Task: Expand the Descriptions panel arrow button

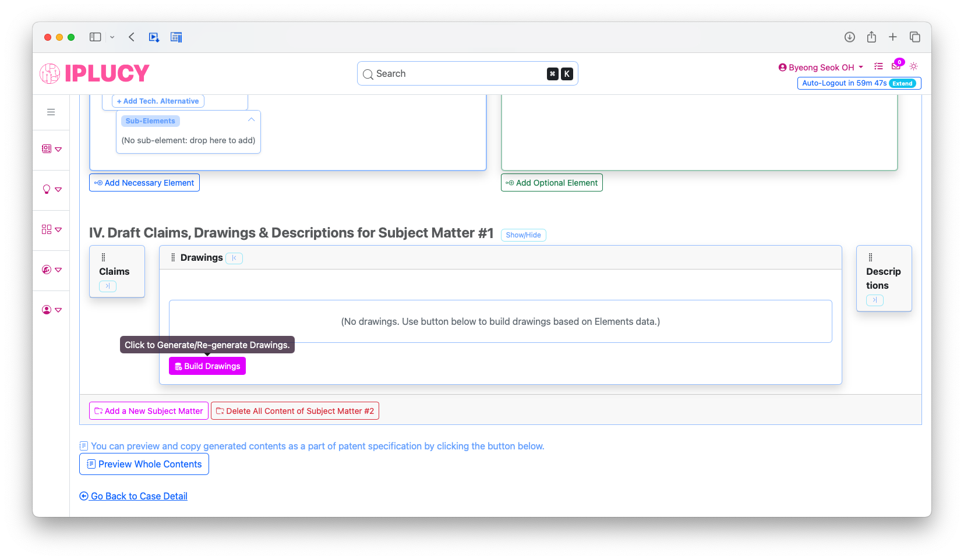Action: point(875,300)
